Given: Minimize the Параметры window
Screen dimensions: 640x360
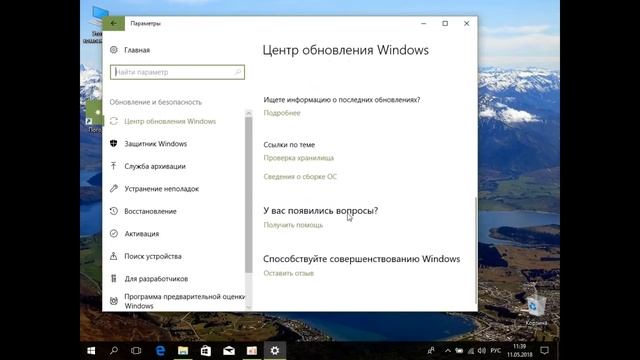Looking at the screenshot, I should [x=424, y=23].
